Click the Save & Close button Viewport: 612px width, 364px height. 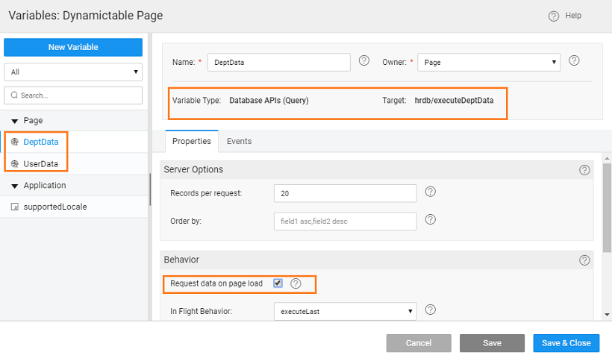click(566, 343)
